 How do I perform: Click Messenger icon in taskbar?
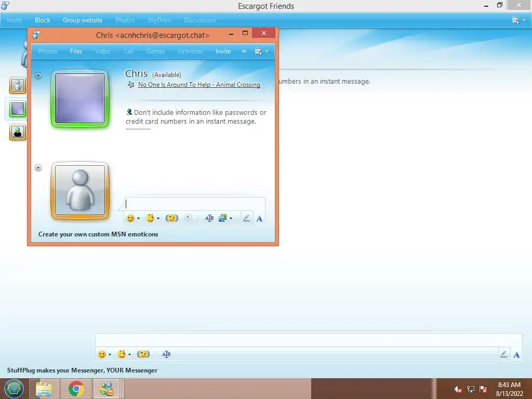(x=107, y=389)
